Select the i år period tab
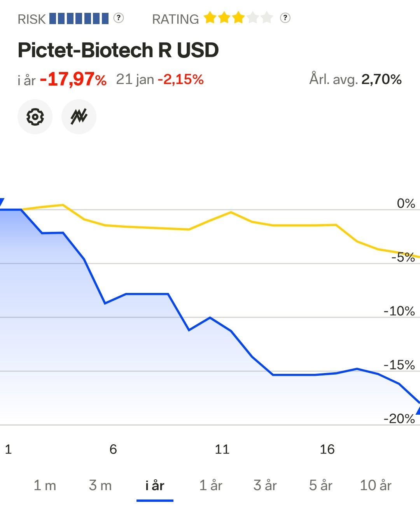Viewport: 420px width, 510px height. [x=155, y=485]
